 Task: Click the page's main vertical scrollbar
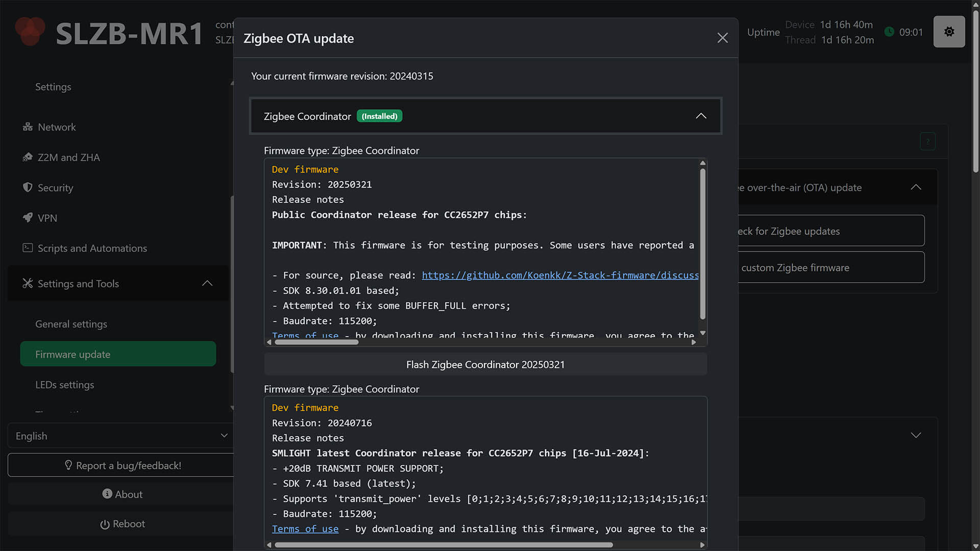click(976, 92)
